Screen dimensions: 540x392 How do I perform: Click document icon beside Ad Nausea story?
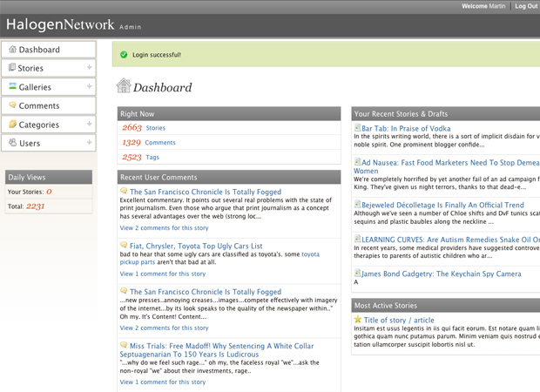pos(357,161)
